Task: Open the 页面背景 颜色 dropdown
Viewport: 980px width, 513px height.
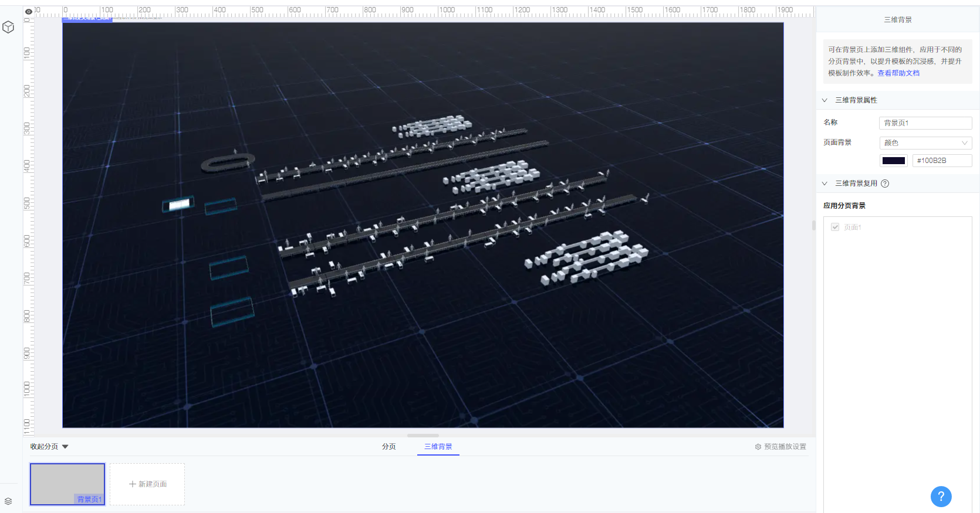Action: 925,142
